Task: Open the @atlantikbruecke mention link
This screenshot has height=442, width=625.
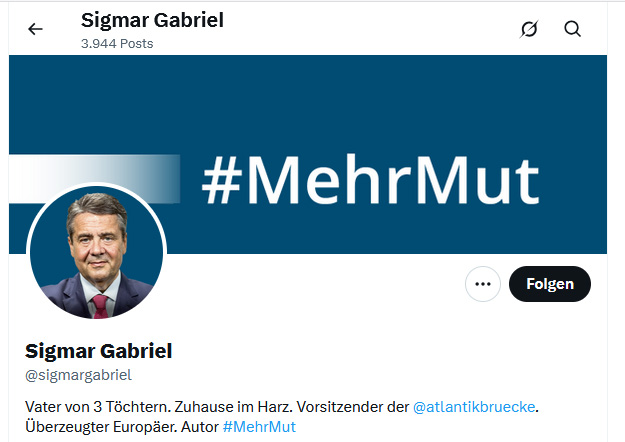Action: (x=475, y=407)
